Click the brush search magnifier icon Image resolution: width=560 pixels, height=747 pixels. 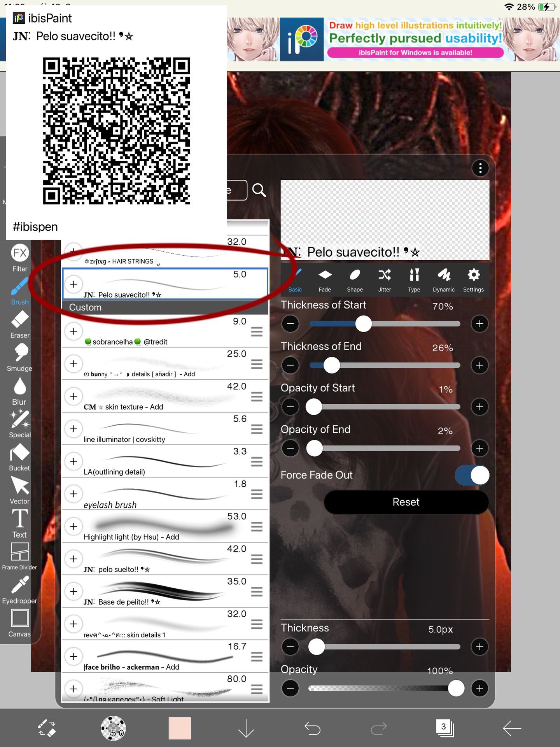(259, 190)
